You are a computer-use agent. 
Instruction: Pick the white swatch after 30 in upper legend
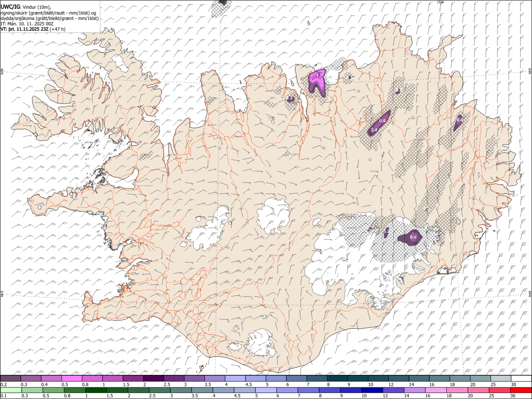tap(521, 378)
